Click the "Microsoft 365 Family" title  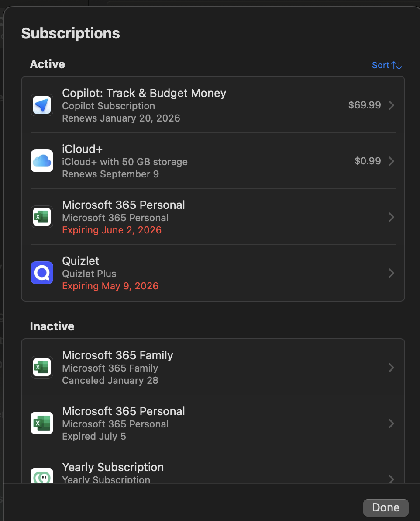pyautogui.click(x=117, y=355)
